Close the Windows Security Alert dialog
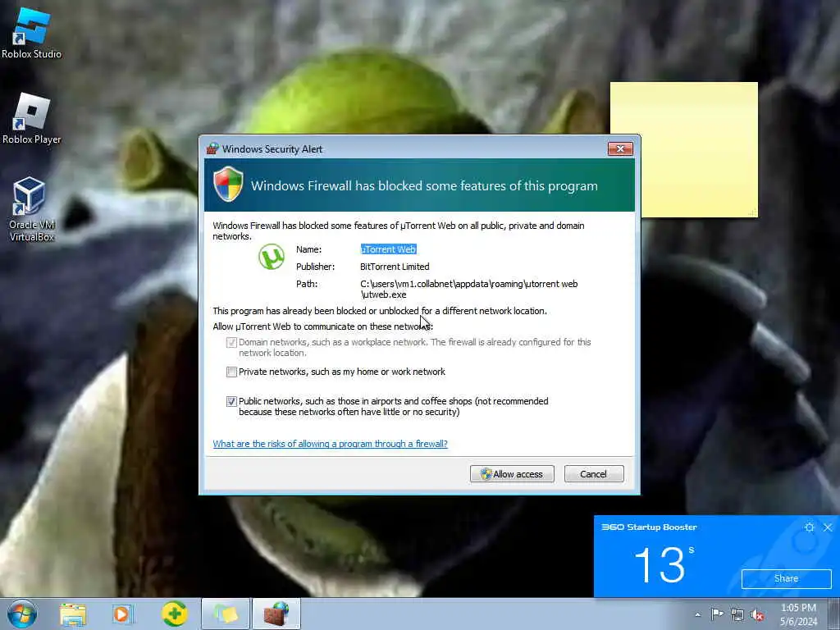 (620, 148)
